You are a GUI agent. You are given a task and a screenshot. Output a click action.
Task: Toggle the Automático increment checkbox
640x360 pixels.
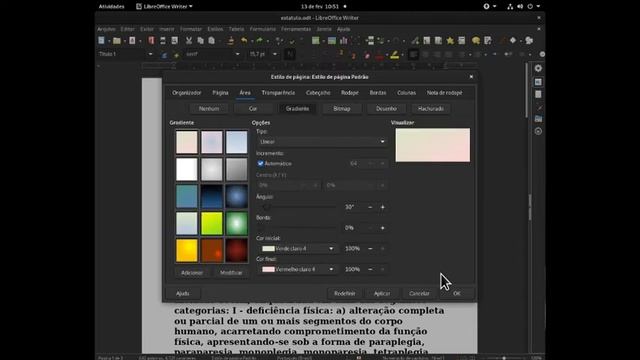260,163
